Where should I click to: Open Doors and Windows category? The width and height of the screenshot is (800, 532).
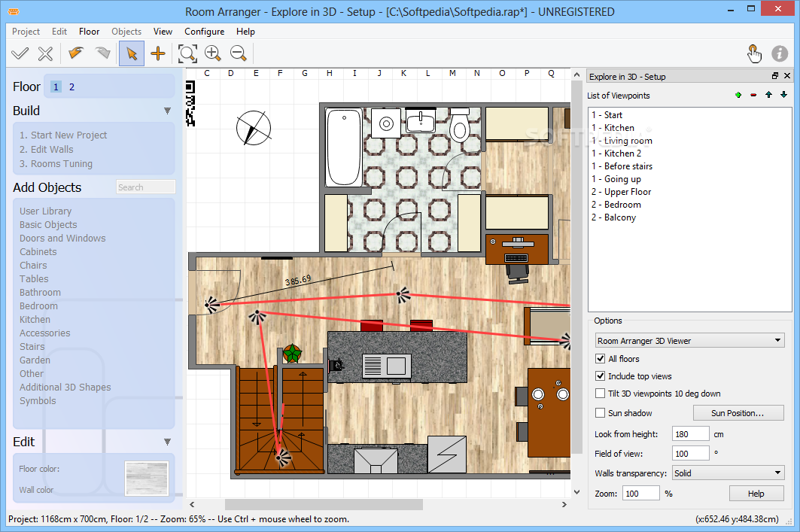62,239
